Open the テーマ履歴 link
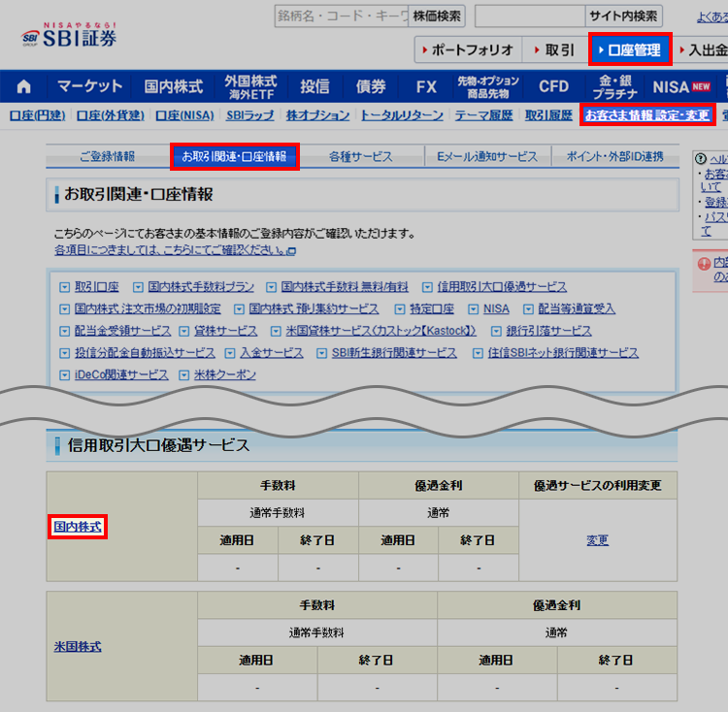Image resolution: width=728 pixels, height=712 pixels. point(483,115)
